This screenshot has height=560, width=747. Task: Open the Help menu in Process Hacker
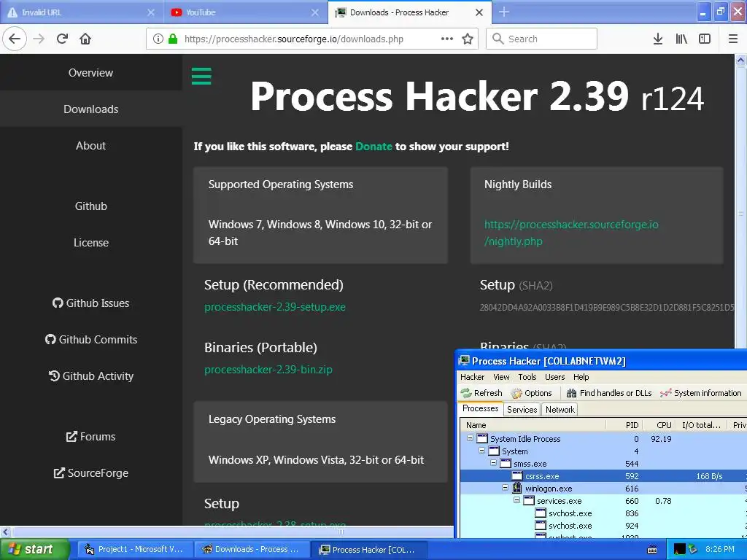pos(581,377)
